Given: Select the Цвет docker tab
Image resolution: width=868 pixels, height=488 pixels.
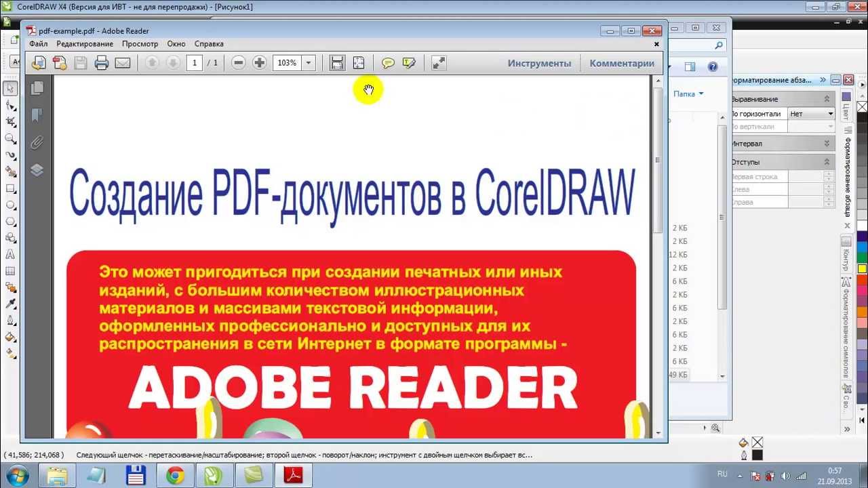Looking at the screenshot, I should 846,106.
